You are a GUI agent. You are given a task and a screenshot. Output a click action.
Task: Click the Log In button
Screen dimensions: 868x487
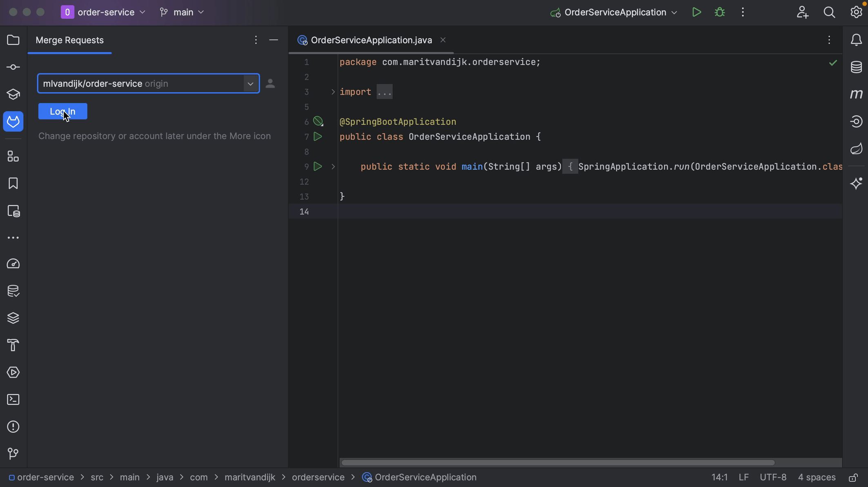coord(62,111)
